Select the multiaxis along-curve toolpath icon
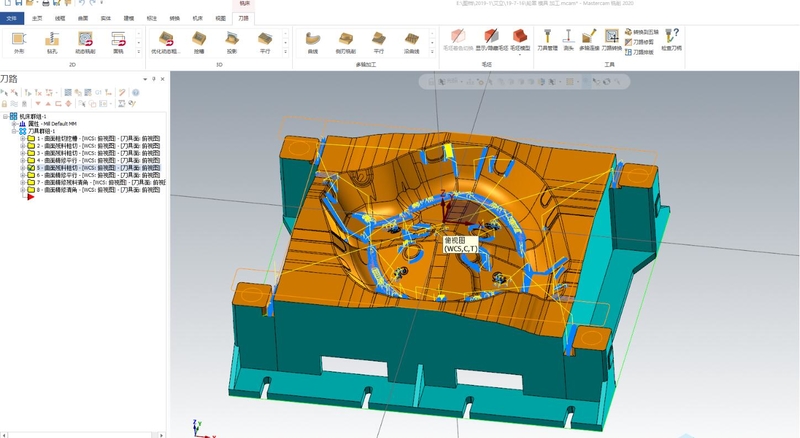Screen dimensions: 800x438 pyautogui.click(x=412, y=42)
